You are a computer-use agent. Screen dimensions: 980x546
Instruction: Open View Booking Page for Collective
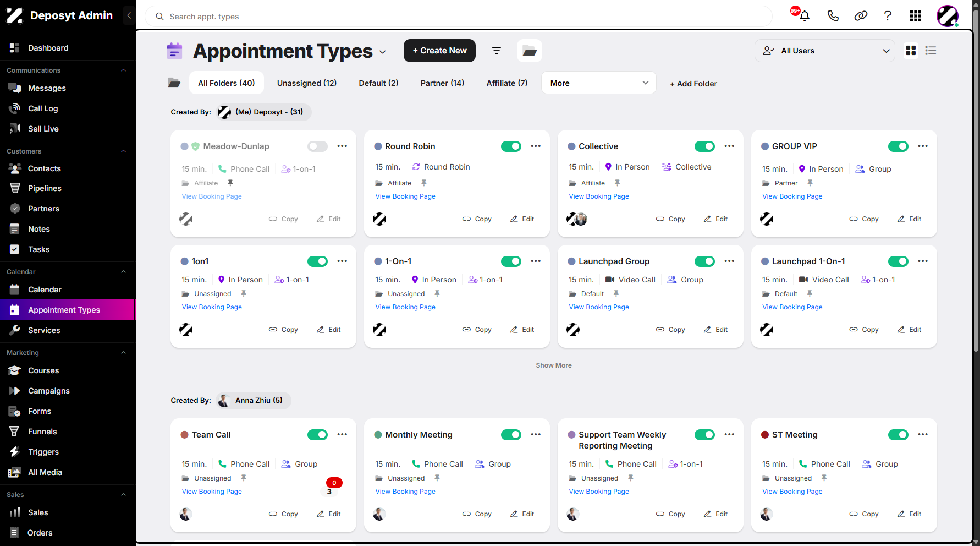point(599,196)
